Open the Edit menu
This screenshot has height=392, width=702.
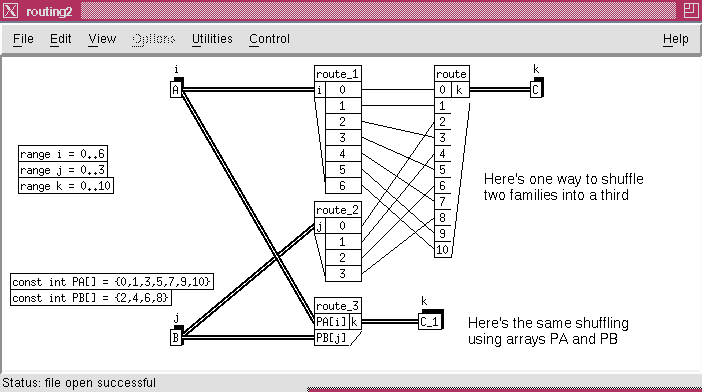[60, 39]
